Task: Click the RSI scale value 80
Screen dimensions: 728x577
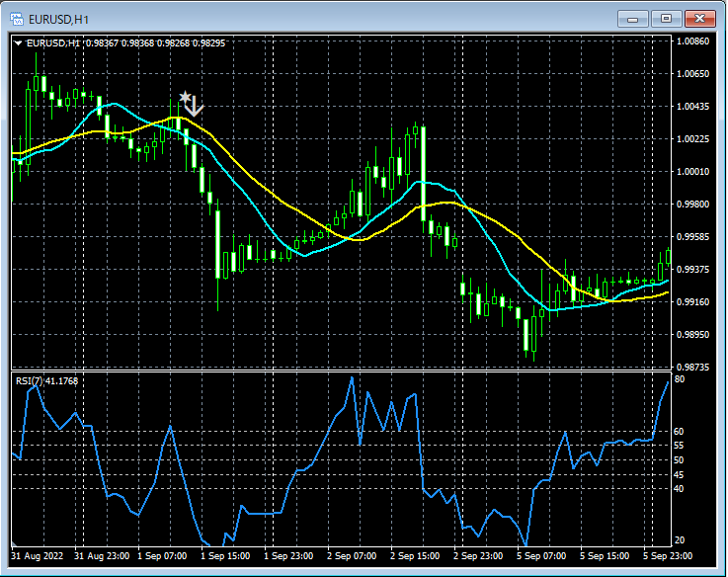Action: tap(680, 379)
